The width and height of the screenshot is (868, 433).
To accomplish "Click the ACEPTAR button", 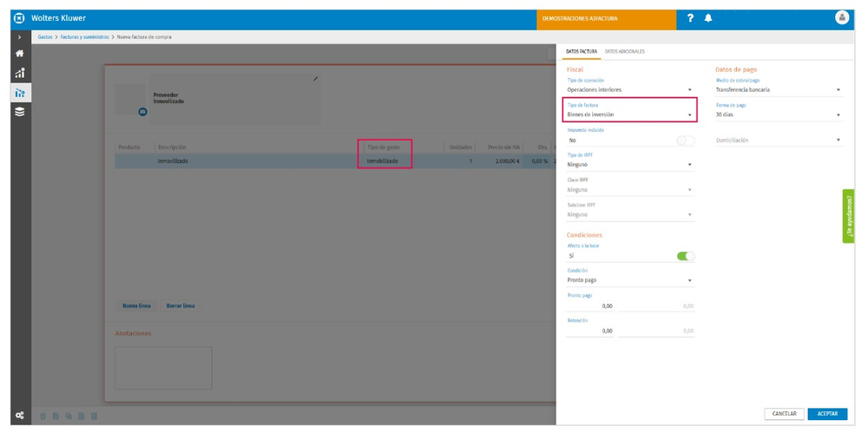I will coord(827,414).
